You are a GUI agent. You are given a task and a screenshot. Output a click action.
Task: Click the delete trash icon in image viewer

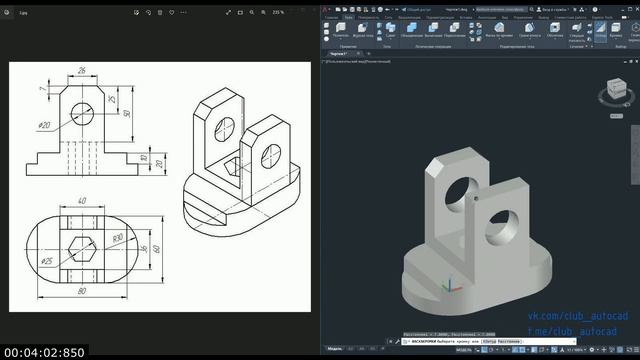coord(160,13)
